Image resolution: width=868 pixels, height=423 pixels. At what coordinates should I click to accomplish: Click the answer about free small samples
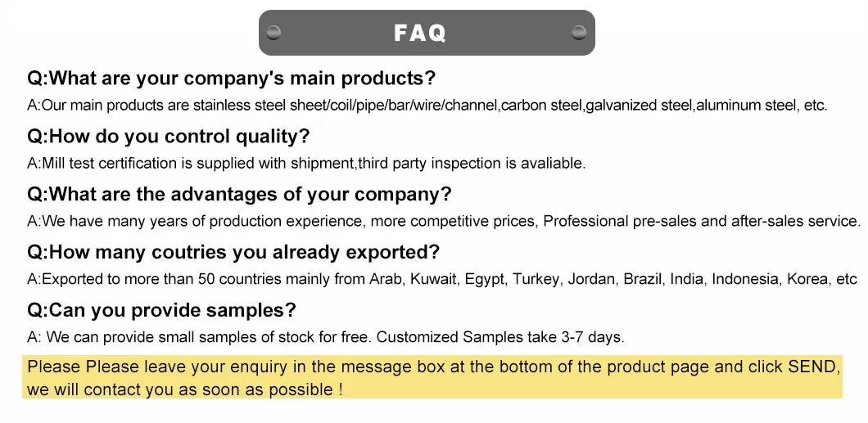pyautogui.click(x=326, y=336)
